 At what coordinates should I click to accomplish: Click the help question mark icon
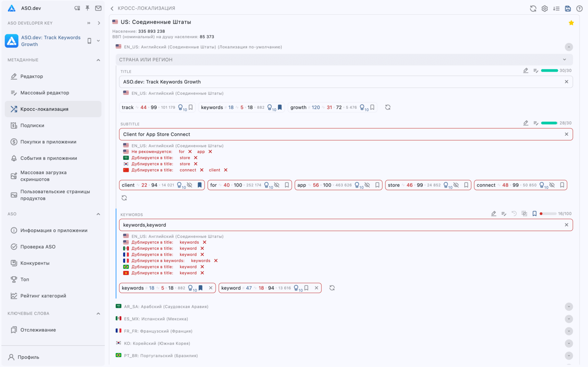coord(579,9)
